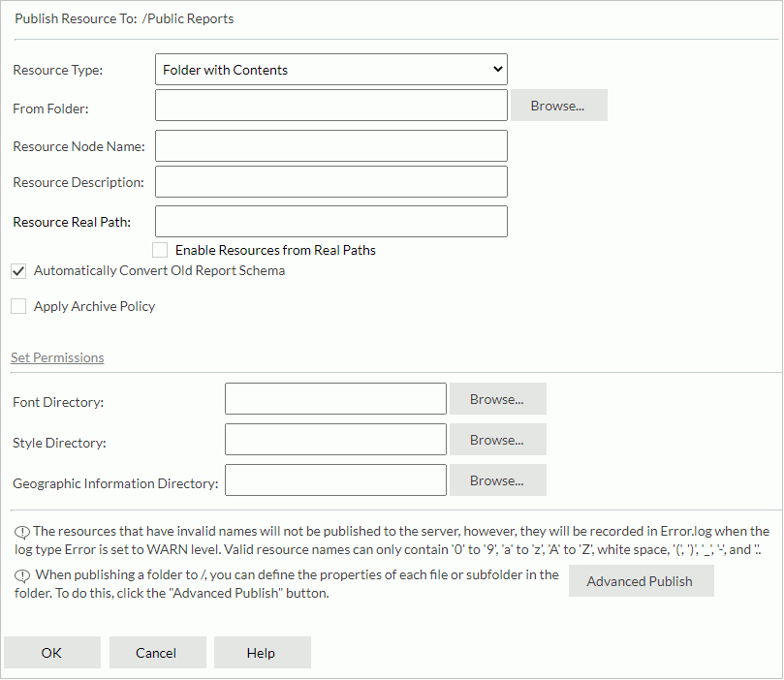Open the Set Permissions link
Screen dimensions: 784x680
57,357
